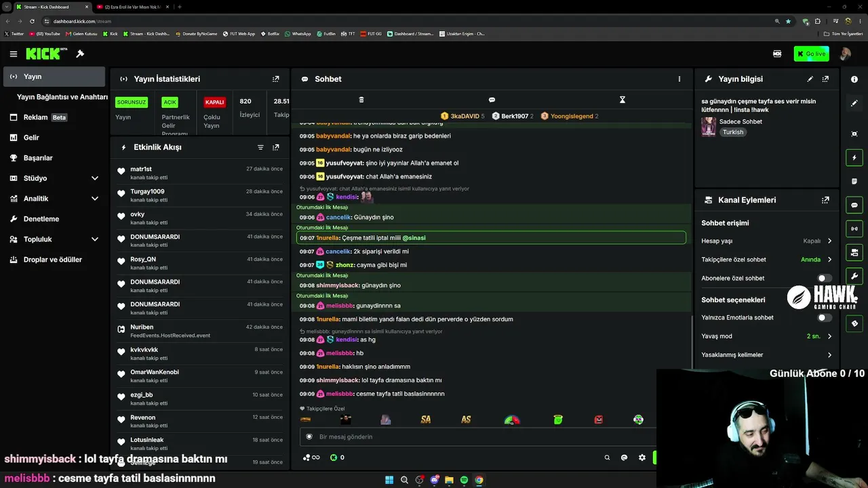868x488 pixels.
Task: Pop out the Yayın İstatistikleri panel
Action: pyautogui.click(x=275, y=79)
